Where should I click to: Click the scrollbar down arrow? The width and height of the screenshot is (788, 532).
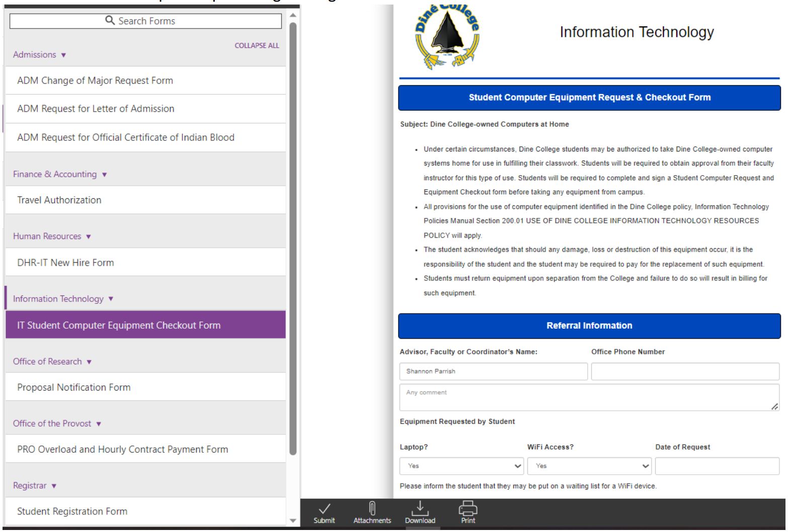(x=293, y=521)
